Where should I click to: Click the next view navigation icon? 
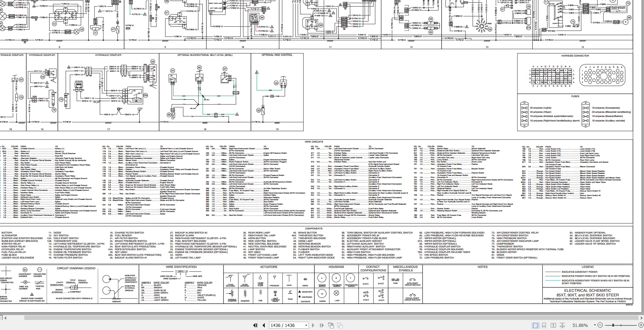[340, 325]
